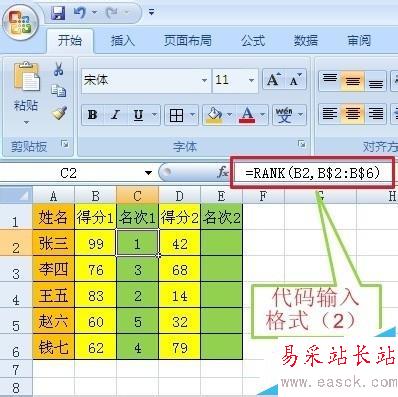Select column C header
Viewport: 398px width, 397px height.
(138, 196)
